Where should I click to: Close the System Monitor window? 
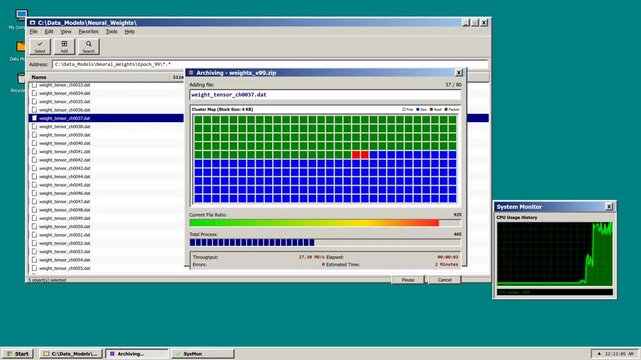[609, 207]
